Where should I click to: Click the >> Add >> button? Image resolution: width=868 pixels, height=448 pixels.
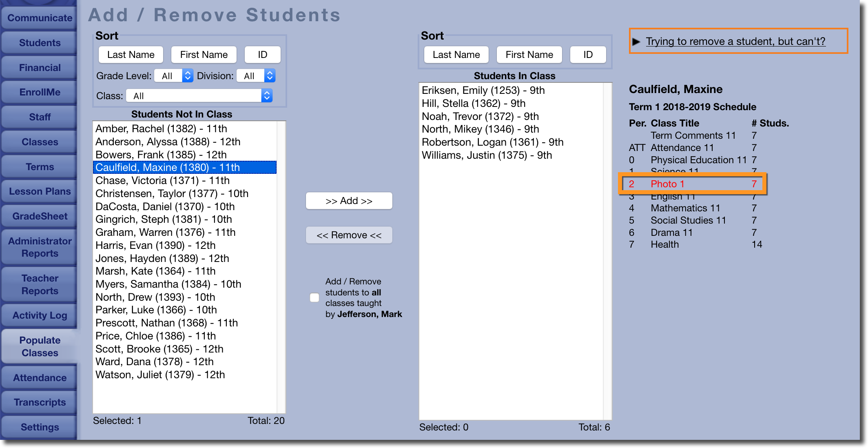(x=349, y=201)
